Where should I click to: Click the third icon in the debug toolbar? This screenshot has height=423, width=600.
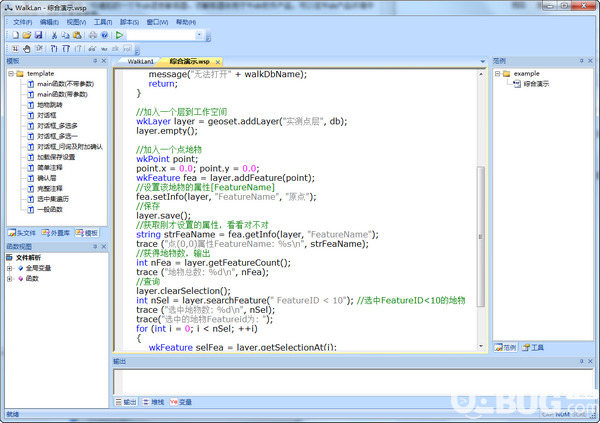click(x=39, y=49)
